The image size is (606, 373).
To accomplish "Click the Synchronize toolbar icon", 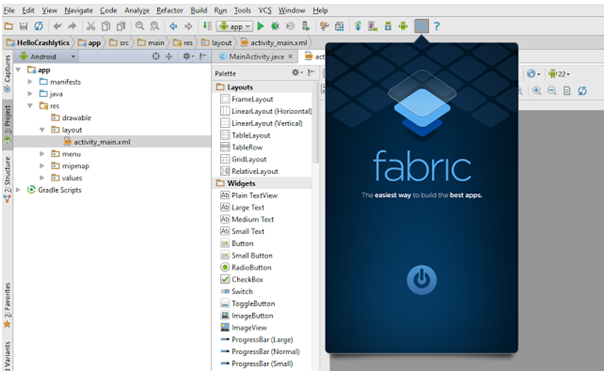I will (x=38, y=26).
